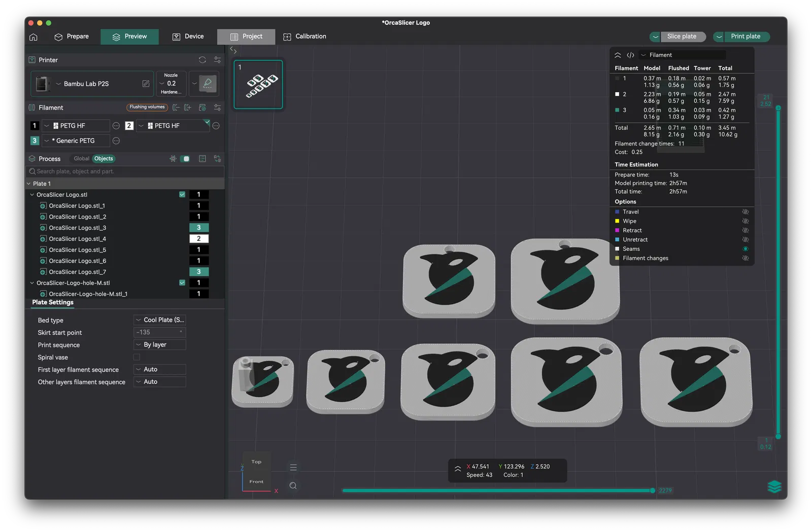Screen dimensions: 812x532
Task: Click the magnifier zoom icon in viewport
Action: click(293, 486)
